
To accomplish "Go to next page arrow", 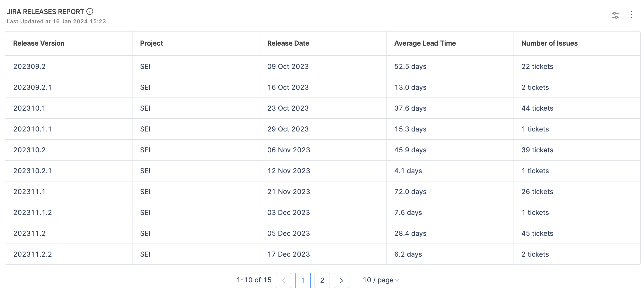I will point(341,280).
